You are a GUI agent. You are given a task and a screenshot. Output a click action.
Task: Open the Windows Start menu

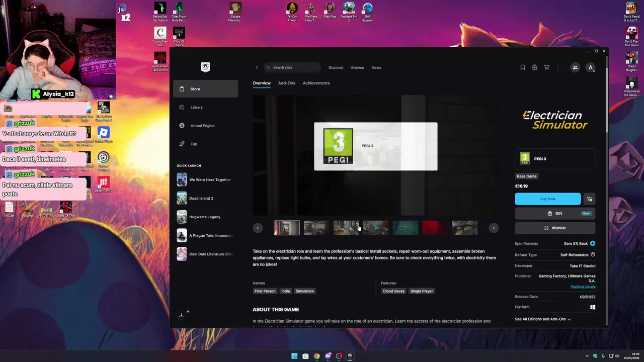(294, 356)
